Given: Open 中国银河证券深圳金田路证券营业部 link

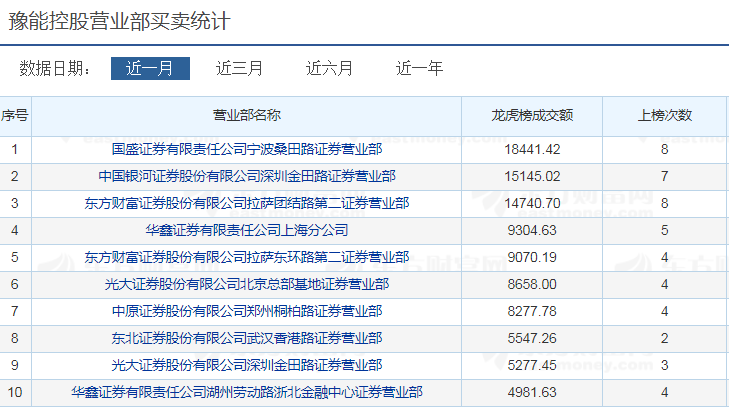Looking at the screenshot, I should pos(247,176).
